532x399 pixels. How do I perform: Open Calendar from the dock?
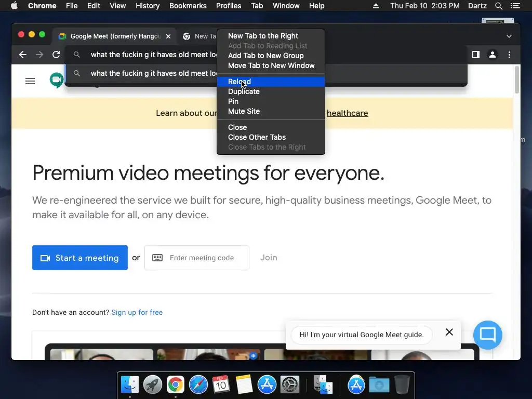tap(221, 385)
